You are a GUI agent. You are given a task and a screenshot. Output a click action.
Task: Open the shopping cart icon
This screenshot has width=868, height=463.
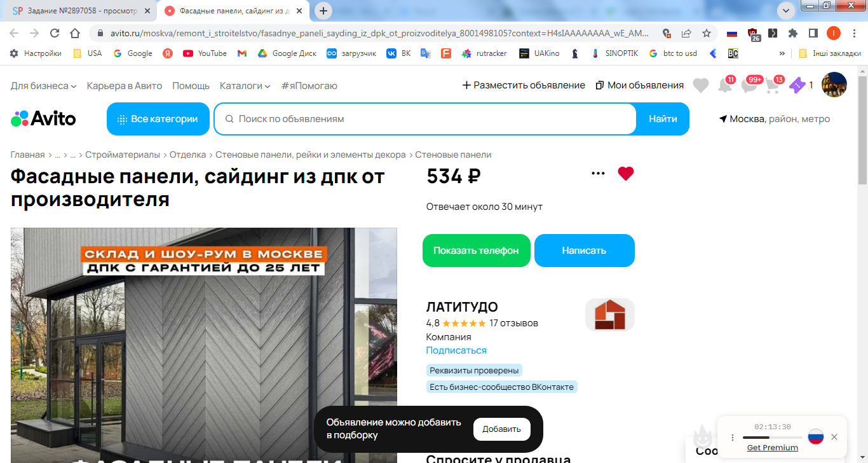click(773, 85)
